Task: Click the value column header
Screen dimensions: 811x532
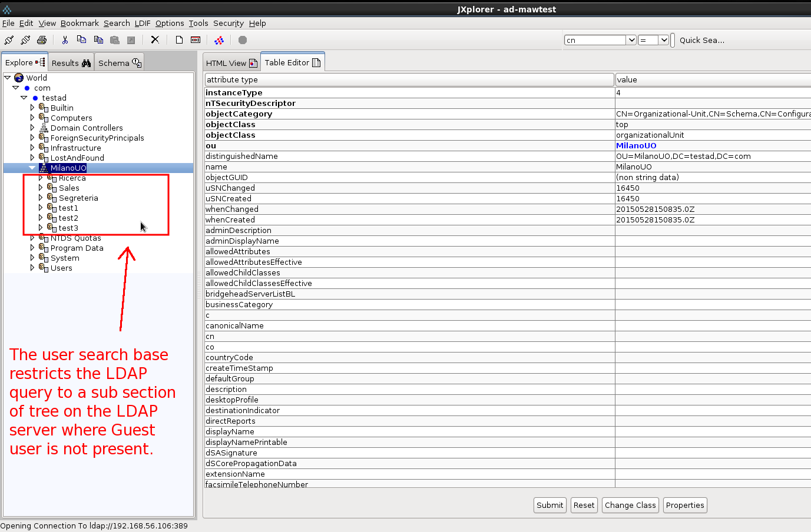Action: tap(713, 79)
